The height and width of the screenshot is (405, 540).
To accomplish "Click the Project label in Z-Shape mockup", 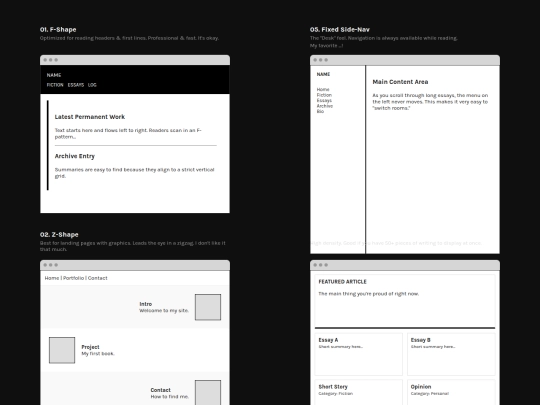I will click(90, 347).
